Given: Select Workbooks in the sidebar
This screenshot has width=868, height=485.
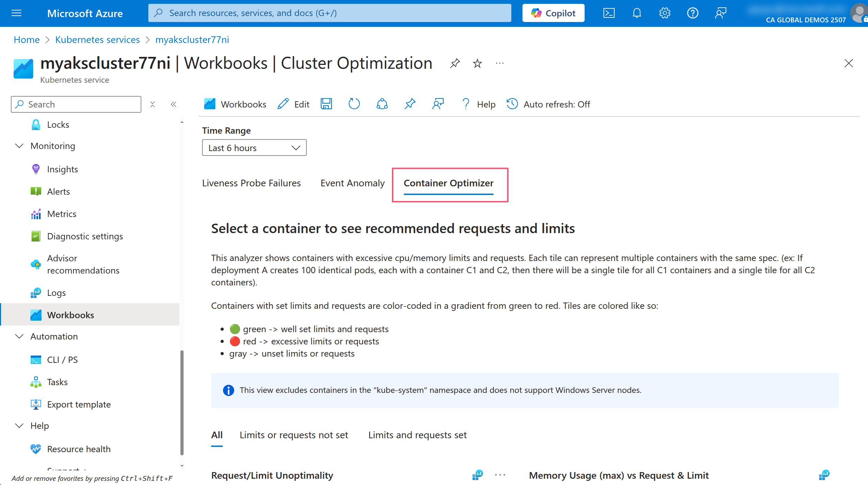Looking at the screenshot, I should click(x=90, y=314).
